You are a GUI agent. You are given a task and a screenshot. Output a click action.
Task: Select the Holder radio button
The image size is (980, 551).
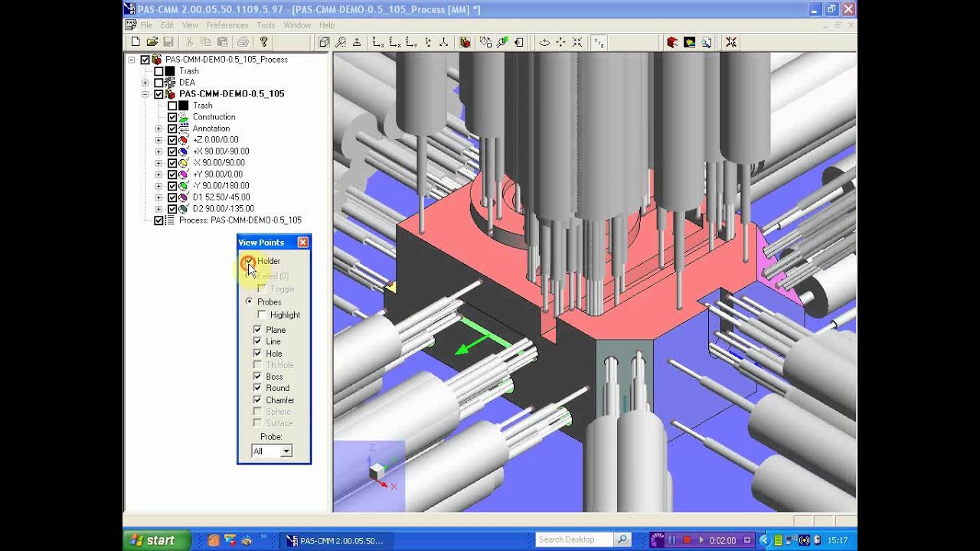click(249, 262)
